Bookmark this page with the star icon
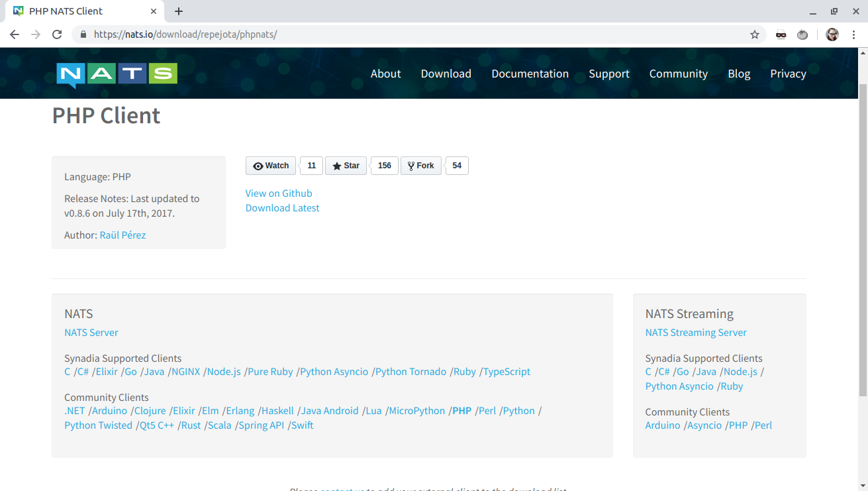Viewport: 868px width, 491px height. point(755,34)
